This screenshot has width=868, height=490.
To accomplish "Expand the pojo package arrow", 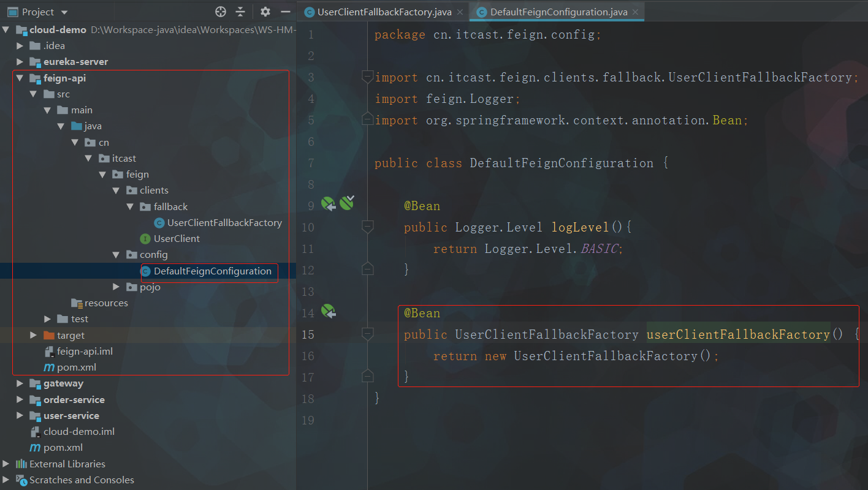I will [x=116, y=287].
